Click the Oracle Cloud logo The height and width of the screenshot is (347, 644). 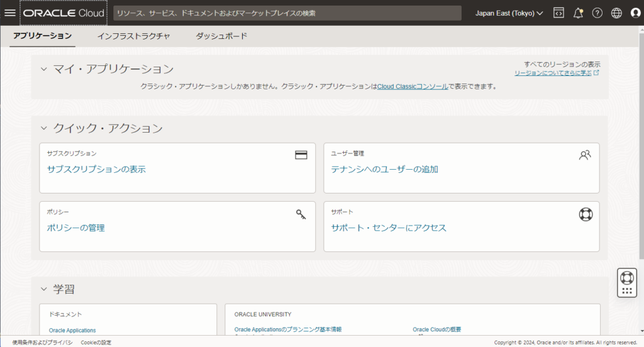pyautogui.click(x=64, y=13)
